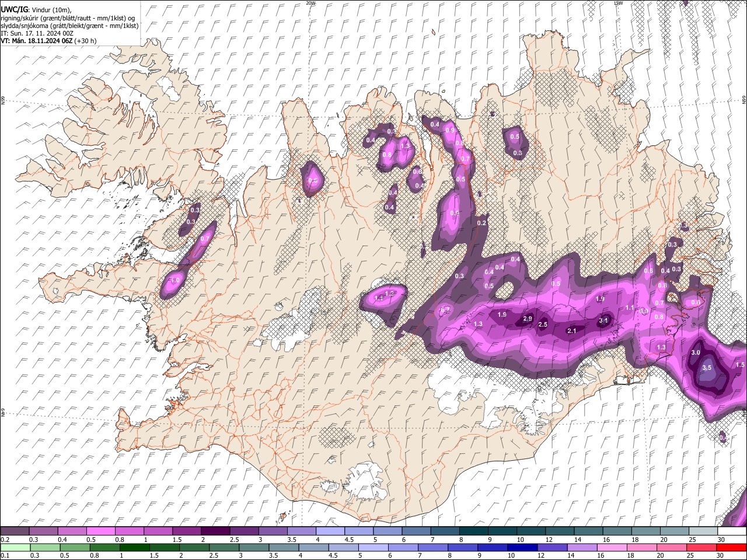Pick the white swatch above 30 in snow legend
The image size is (747, 560).
tap(732, 531)
